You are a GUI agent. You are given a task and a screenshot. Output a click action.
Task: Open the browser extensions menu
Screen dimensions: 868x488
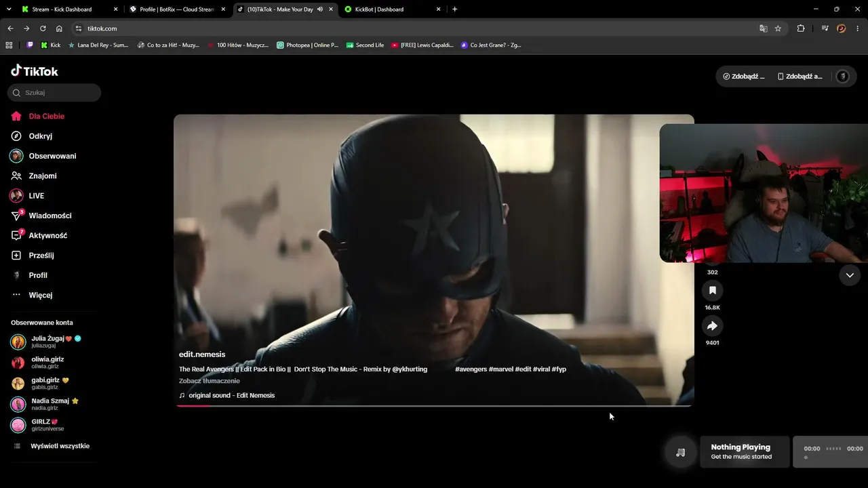pos(801,28)
